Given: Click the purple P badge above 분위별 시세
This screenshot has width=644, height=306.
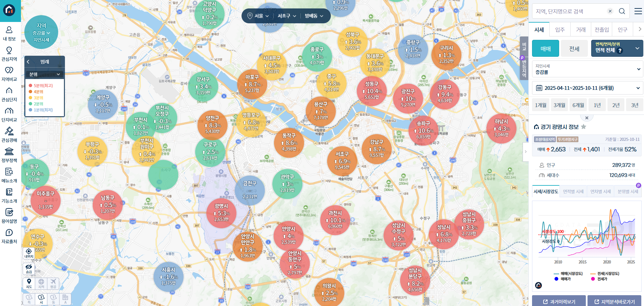Looking at the screenshot, I should click(638, 185).
